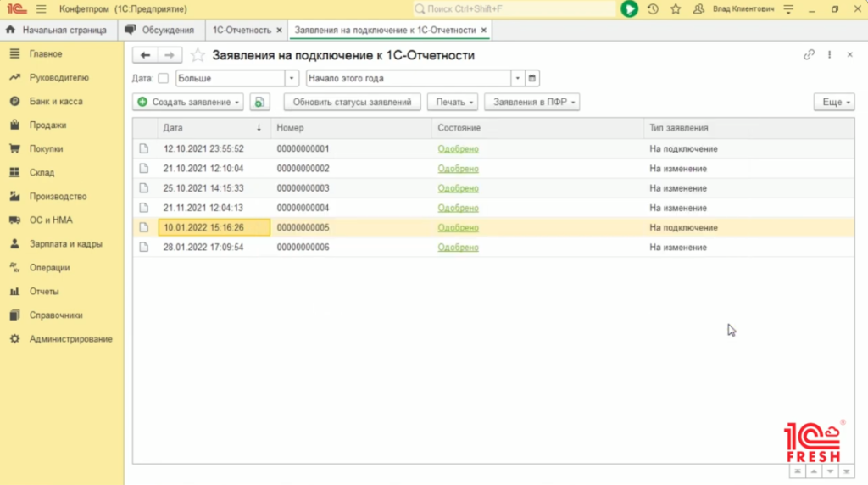
Task: Open the three-dot more options menu
Action: (829, 54)
